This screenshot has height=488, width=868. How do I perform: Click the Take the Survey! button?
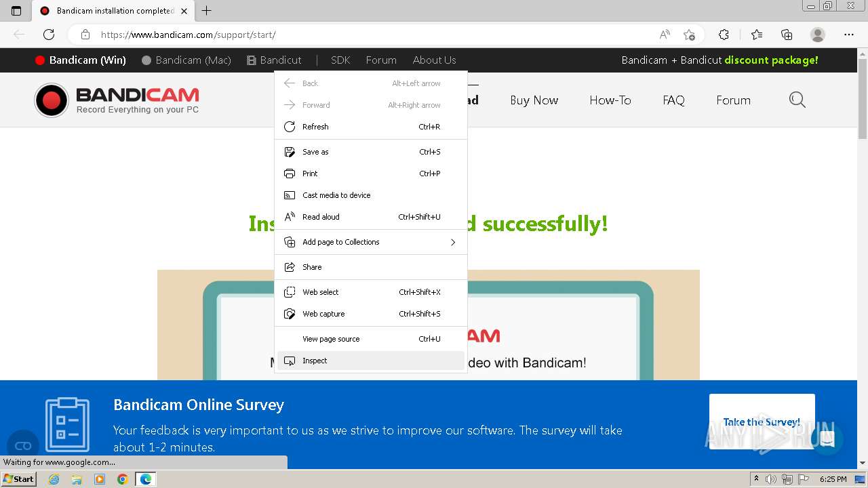tap(762, 422)
